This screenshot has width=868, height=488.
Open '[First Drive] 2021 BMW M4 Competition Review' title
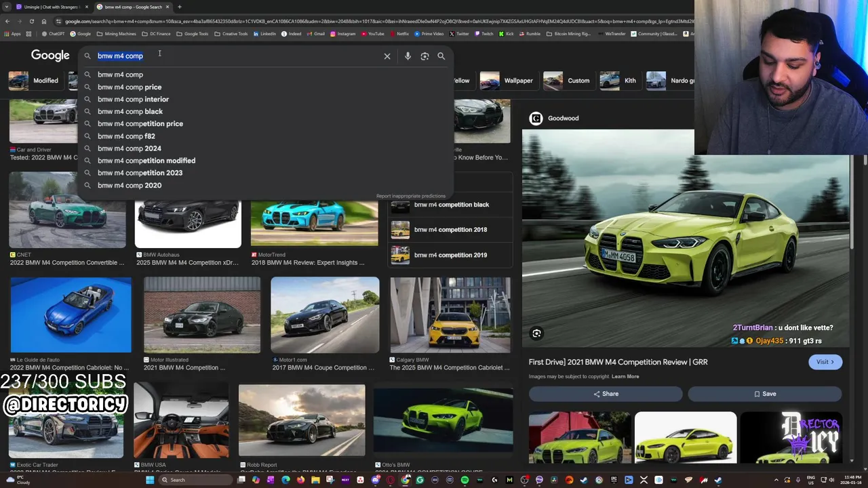(618, 362)
